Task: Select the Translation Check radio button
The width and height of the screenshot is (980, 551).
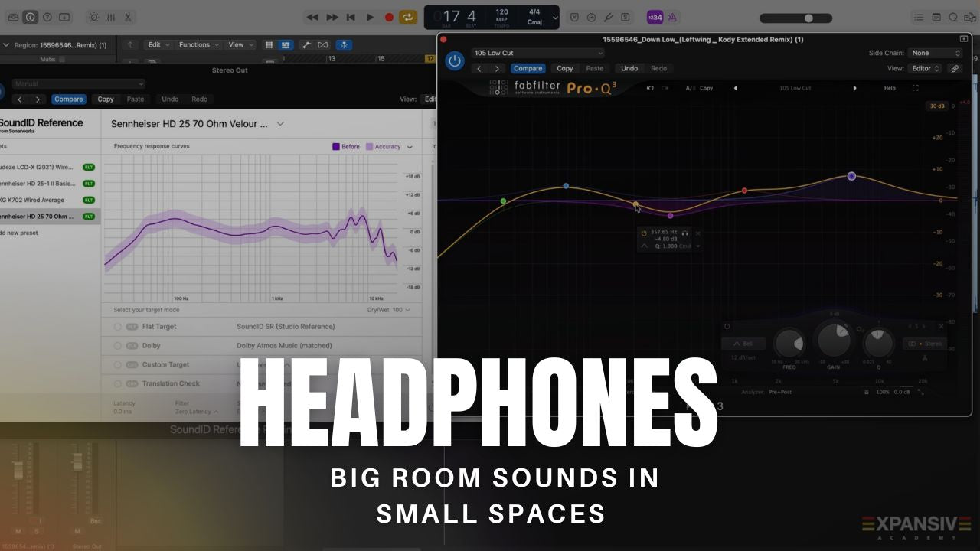Action: pyautogui.click(x=118, y=384)
